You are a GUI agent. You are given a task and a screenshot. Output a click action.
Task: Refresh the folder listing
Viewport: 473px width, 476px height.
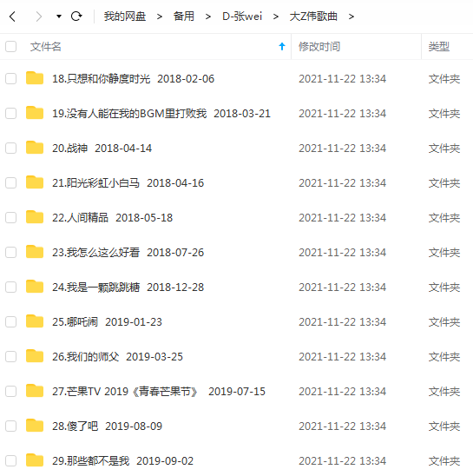click(76, 17)
